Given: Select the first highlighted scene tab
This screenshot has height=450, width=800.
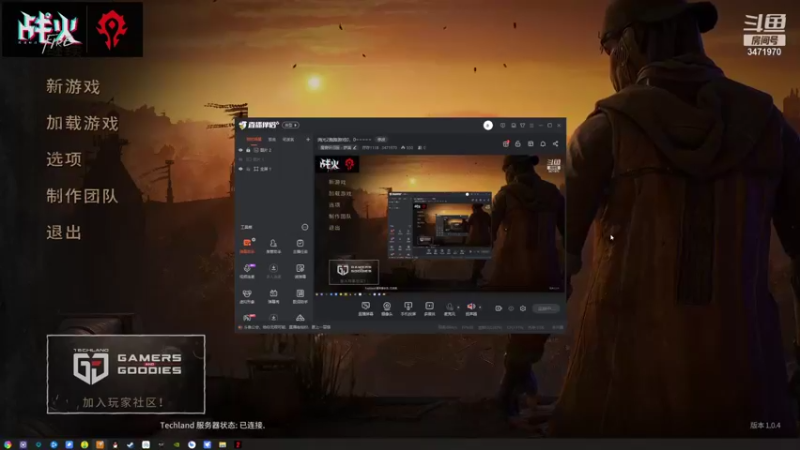Looking at the screenshot, I should coord(254,139).
